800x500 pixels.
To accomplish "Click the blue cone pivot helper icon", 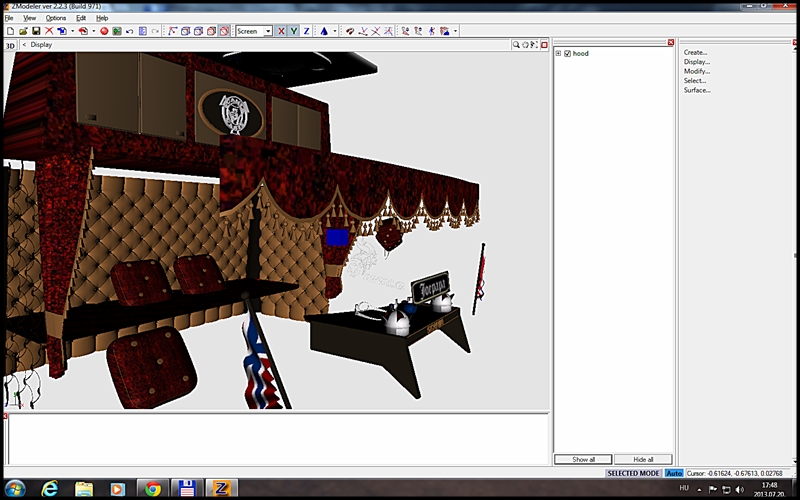I will [323, 31].
